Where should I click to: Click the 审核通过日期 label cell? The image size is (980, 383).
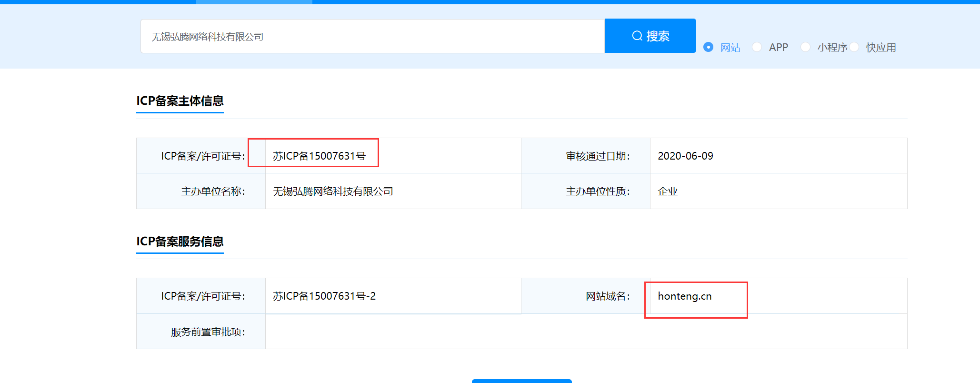click(597, 156)
